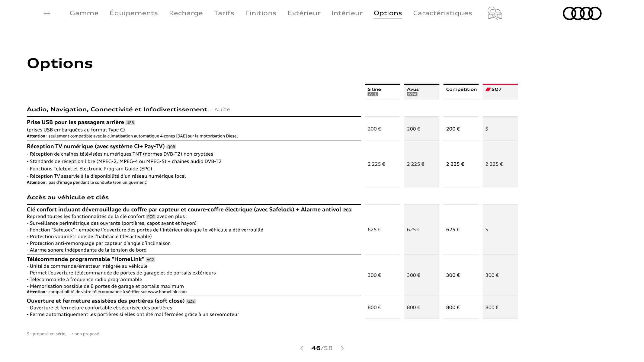
Task: Click the 46/58 page indicator
Action: [322, 348]
